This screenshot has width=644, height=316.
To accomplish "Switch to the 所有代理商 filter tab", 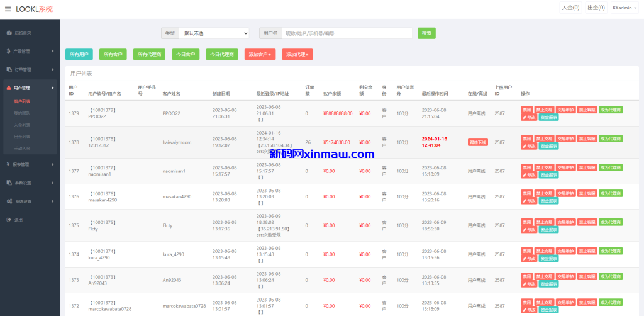I will pos(149,55).
